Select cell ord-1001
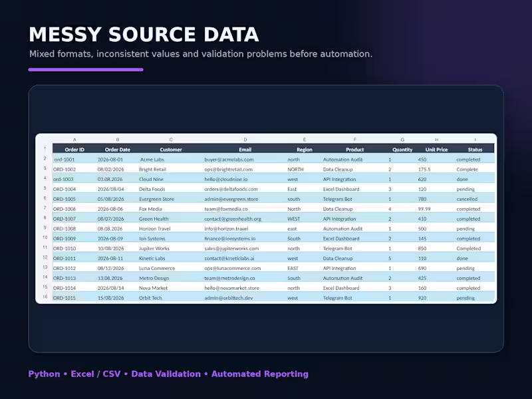Viewport: 532px width, 399px height. point(64,160)
